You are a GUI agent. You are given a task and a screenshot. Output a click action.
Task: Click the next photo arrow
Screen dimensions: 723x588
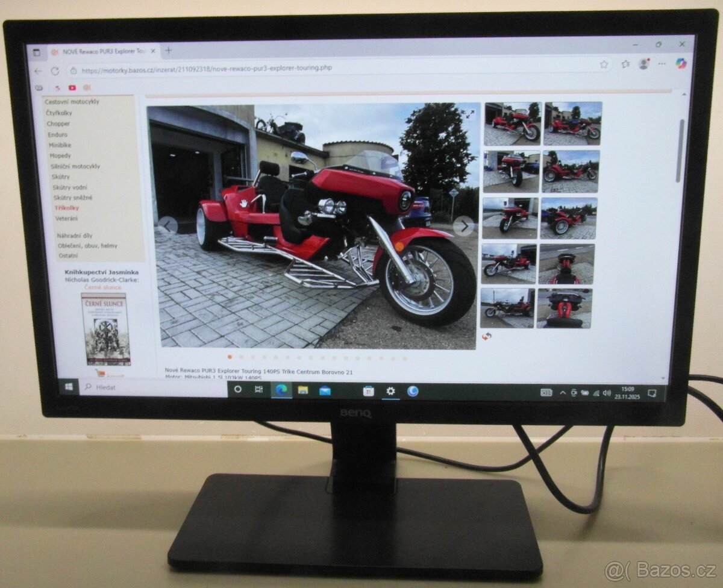(x=463, y=225)
